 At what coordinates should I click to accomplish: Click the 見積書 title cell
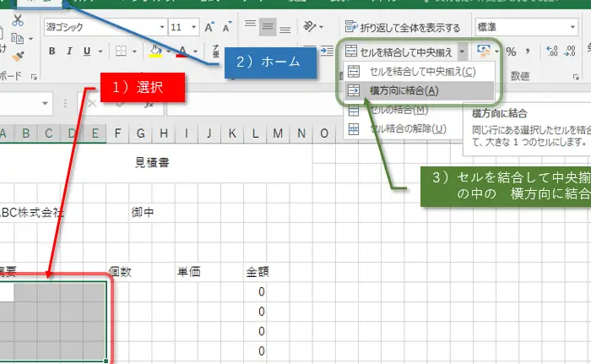pos(152,162)
